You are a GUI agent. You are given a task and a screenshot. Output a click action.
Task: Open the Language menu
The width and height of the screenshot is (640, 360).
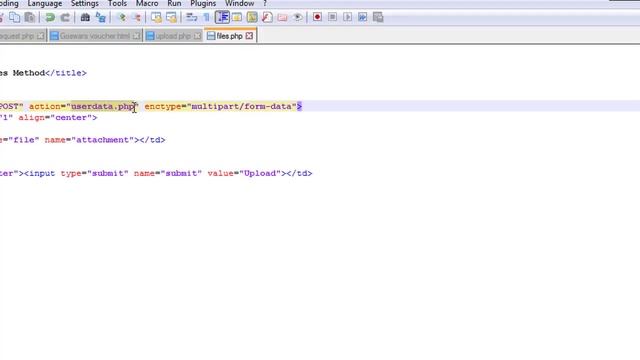point(44,3)
